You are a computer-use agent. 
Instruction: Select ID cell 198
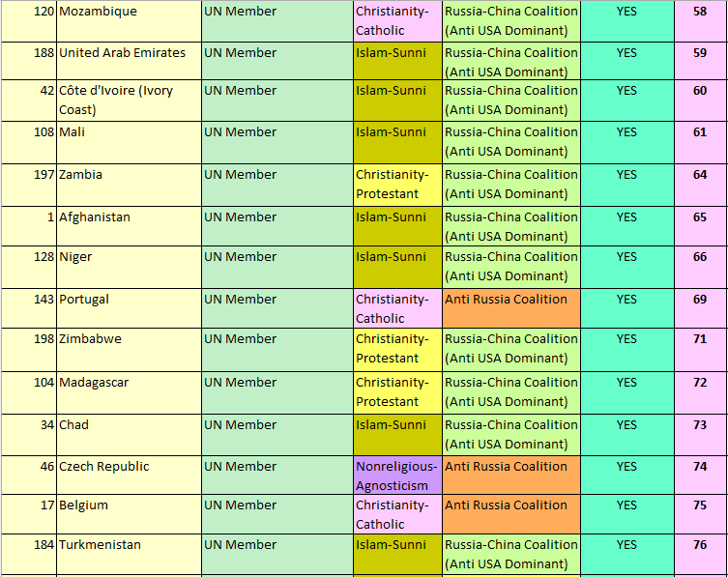[x=29, y=350]
